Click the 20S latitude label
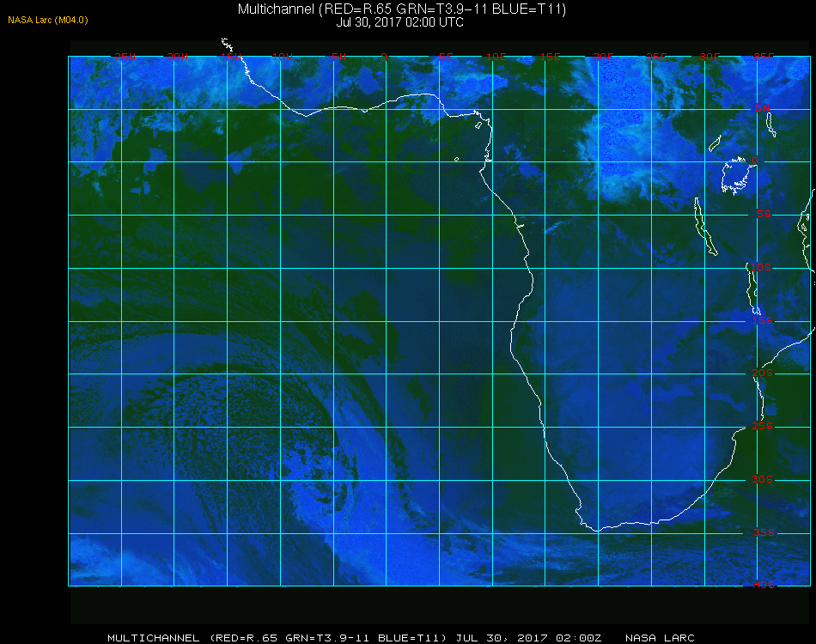 [763, 373]
